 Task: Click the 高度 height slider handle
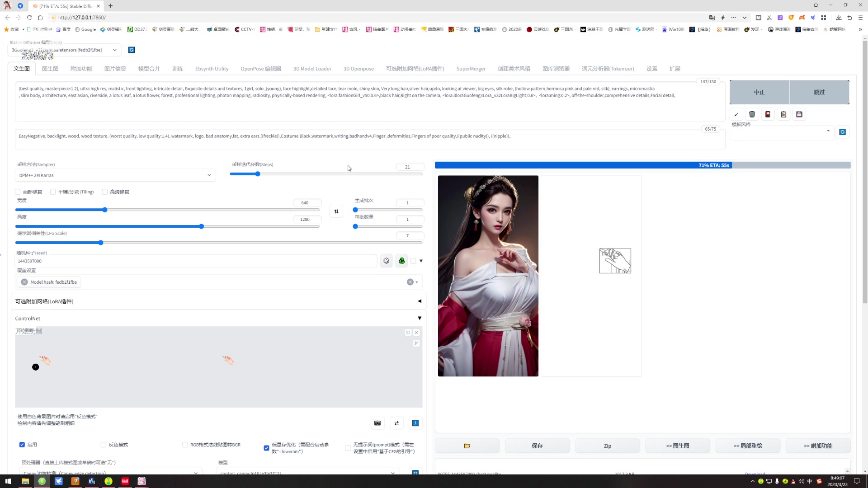[x=201, y=226]
